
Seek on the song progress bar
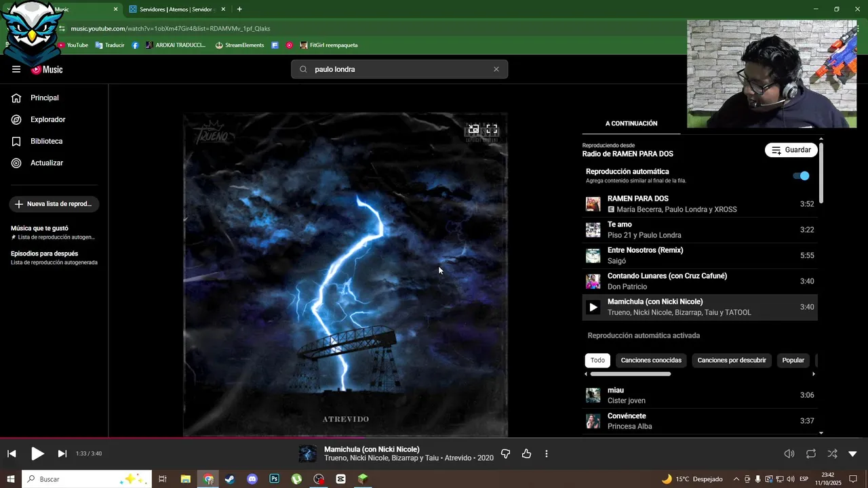point(434,438)
